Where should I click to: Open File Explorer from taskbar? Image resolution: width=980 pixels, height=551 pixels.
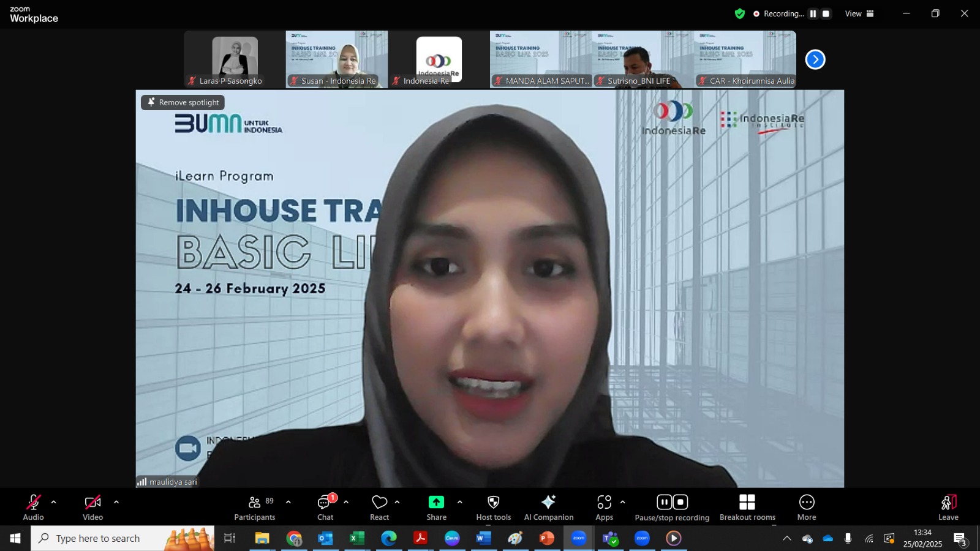pos(262,538)
